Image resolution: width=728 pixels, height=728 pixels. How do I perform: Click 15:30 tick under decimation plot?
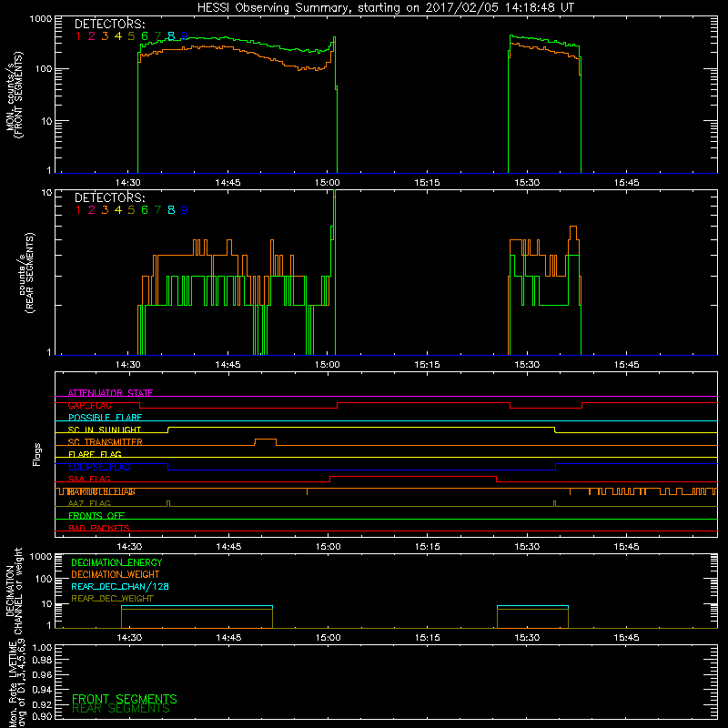click(527, 638)
